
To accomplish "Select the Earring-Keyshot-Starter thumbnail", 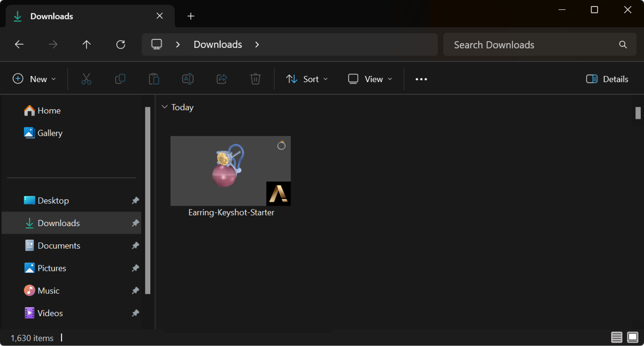I will [x=230, y=171].
